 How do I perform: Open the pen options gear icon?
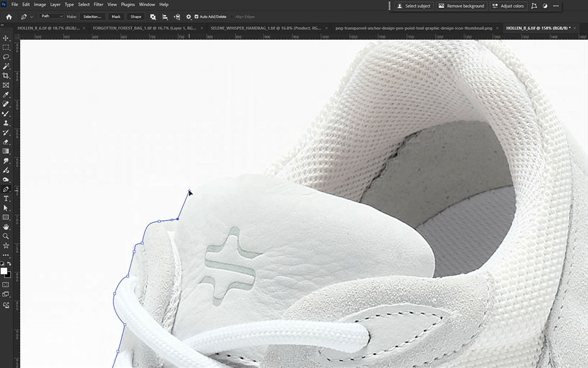189,16
